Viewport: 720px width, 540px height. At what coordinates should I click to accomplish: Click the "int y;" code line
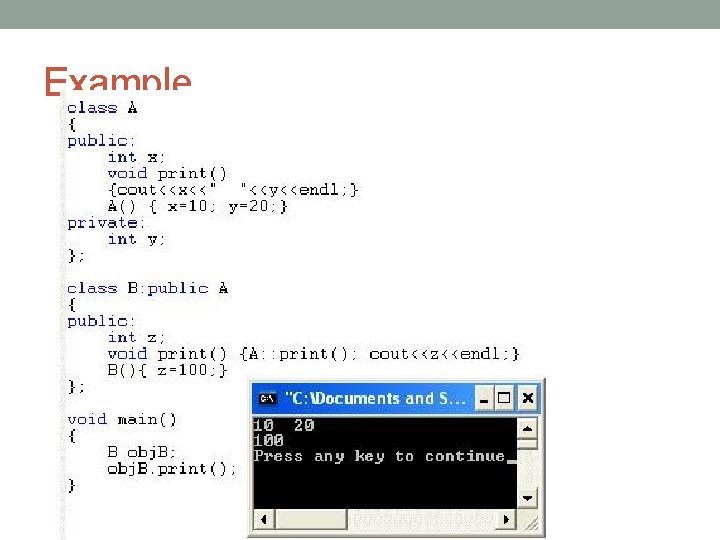[x=136, y=239]
